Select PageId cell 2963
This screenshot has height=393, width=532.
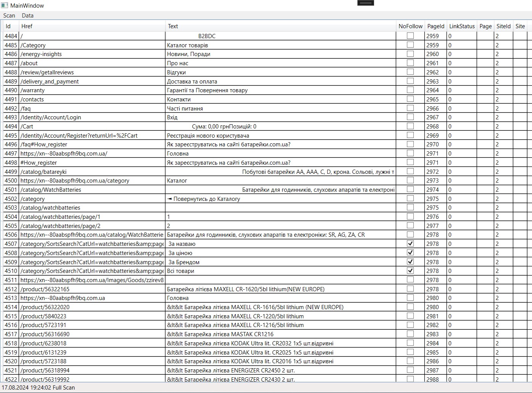point(436,81)
